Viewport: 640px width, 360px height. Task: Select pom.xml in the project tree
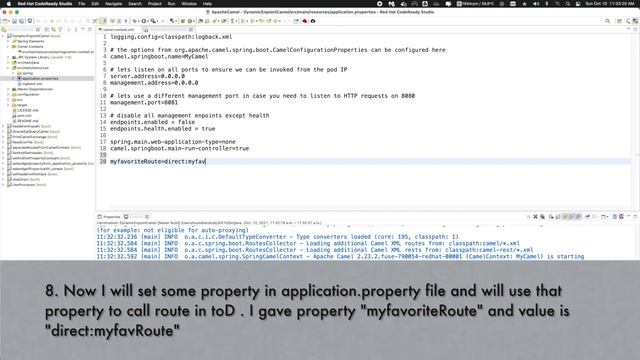[24, 116]
